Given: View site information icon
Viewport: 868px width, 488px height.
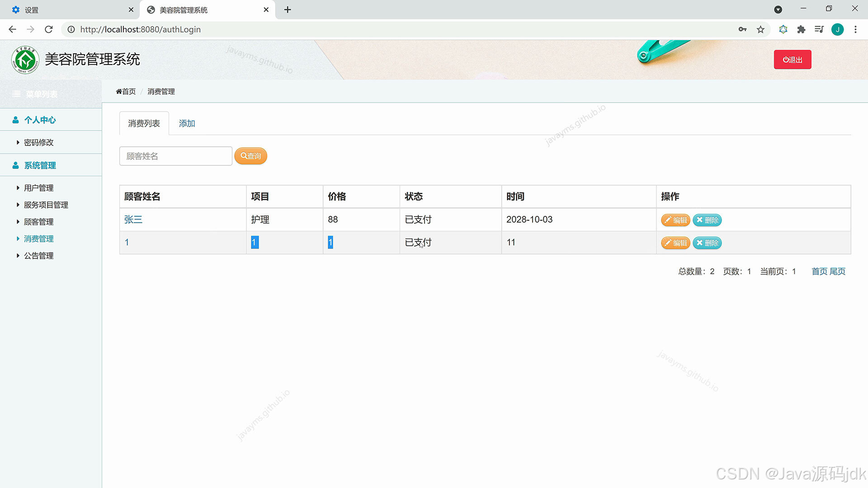Looking at the screenshot, I should 71,29.
